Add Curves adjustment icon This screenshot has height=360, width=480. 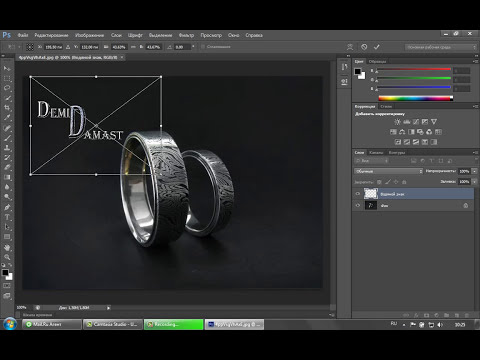pos(416,122)
